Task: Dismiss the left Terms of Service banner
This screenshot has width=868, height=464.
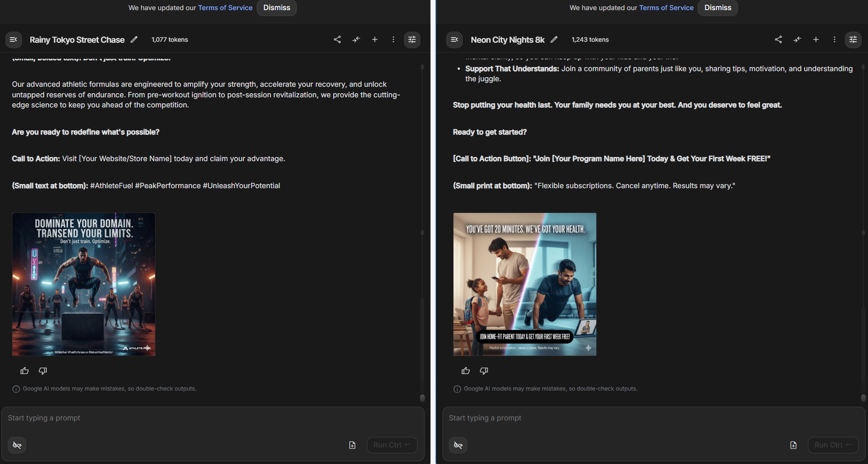Action: click(x=276, y=8)
